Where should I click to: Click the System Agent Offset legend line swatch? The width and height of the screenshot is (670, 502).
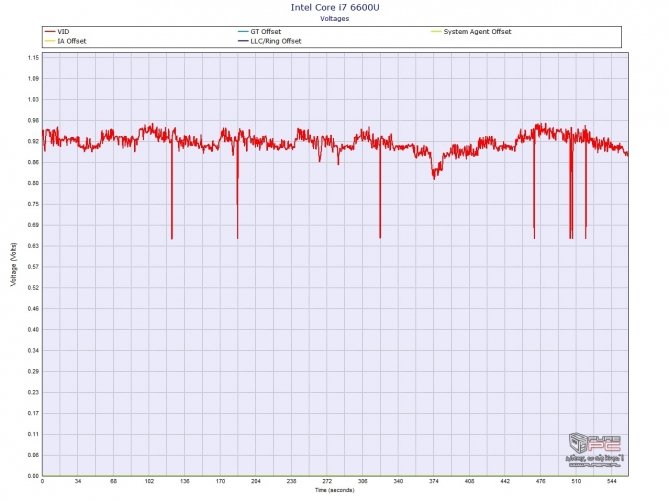(436, 32)
